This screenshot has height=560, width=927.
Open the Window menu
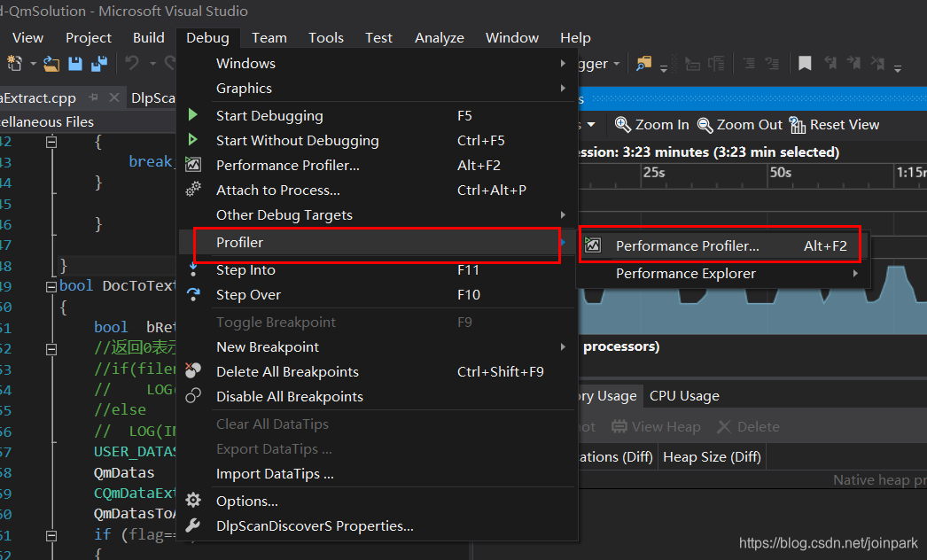pyautogui.click(x=512, y=38)
